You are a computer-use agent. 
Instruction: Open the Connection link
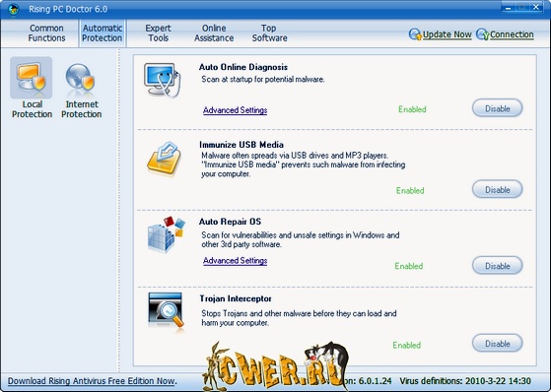[512, 34]
